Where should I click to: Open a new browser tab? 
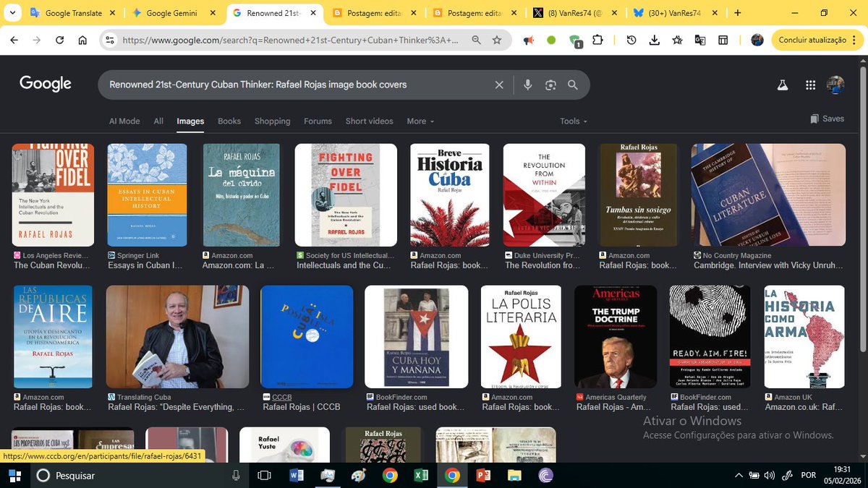point(737,13)
